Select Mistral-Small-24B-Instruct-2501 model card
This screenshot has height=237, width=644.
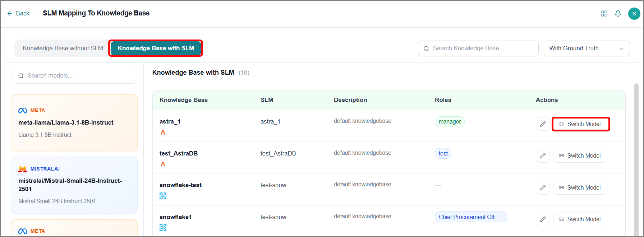(74, 185)
